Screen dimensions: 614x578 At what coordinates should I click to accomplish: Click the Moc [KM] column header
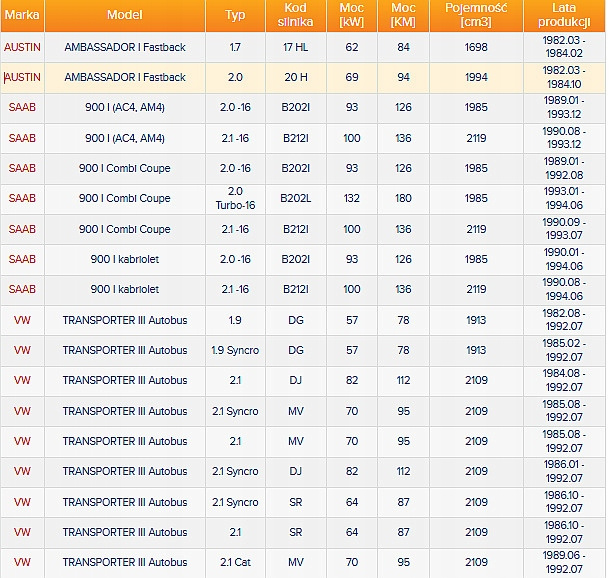coord(403,15)
